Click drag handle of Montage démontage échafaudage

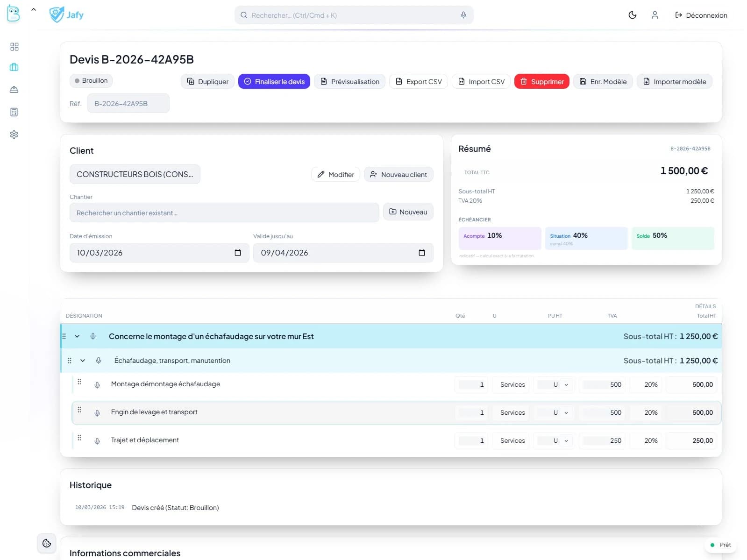point(79,382)
